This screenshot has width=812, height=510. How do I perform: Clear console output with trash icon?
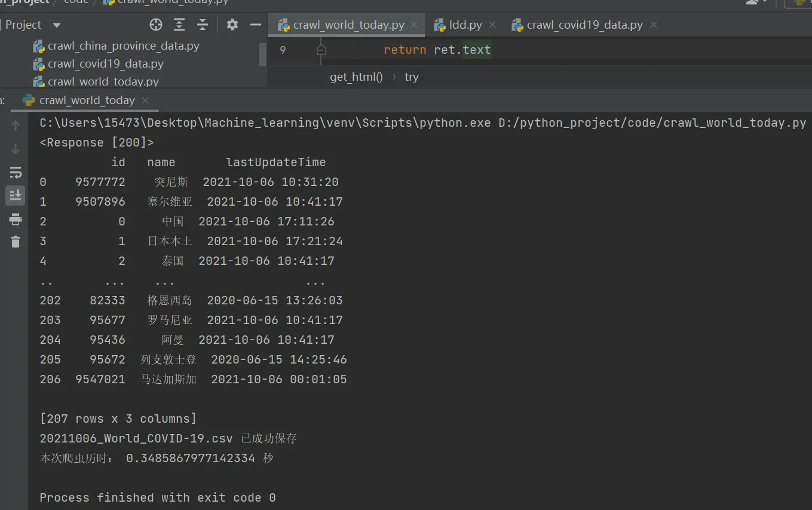tap(16, 242)
